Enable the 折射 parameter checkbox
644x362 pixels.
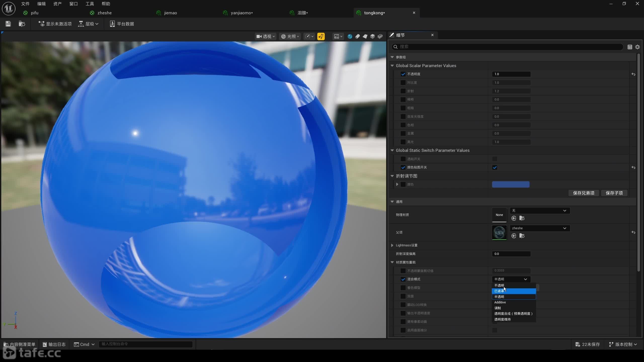(x=403, y=91)
